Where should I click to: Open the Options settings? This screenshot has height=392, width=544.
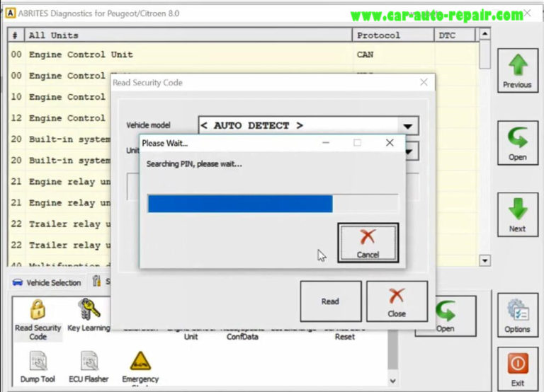click(517, 315)
